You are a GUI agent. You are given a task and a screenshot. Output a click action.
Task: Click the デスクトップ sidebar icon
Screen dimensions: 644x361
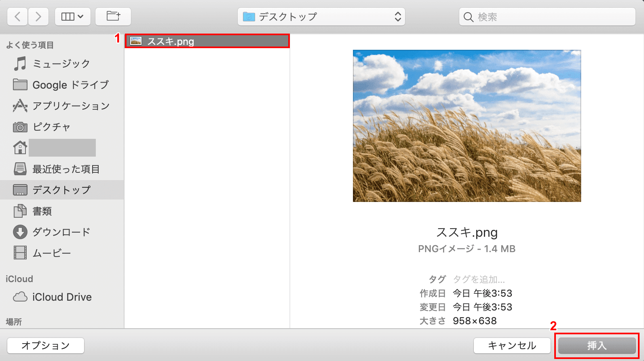tap(20, 190)
